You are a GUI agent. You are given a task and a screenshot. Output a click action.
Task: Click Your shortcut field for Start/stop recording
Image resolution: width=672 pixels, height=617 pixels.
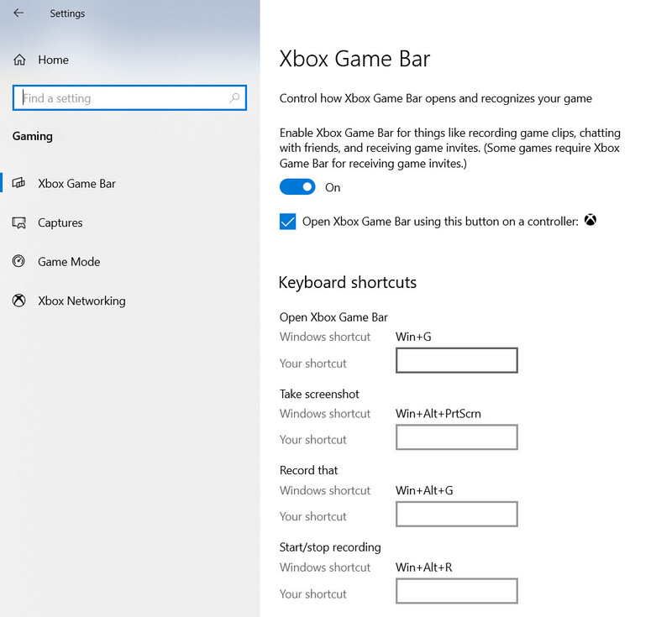pos(457,591)
